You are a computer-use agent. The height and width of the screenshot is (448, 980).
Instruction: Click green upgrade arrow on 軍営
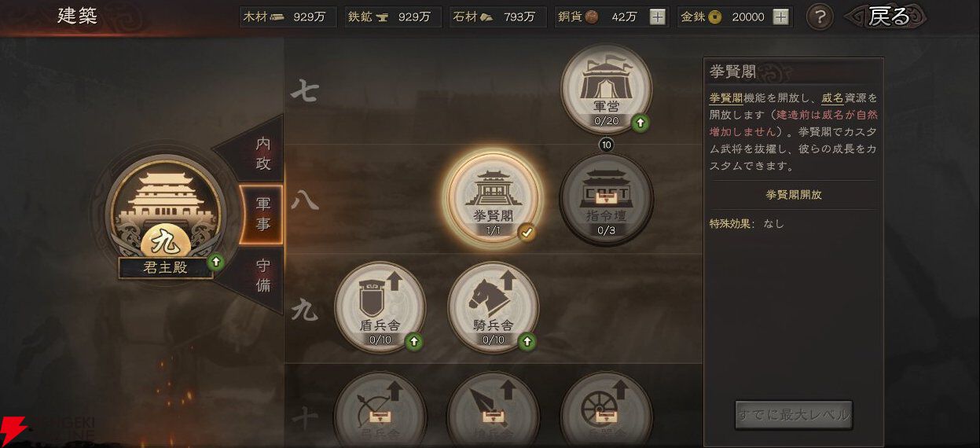click(640, 123)
